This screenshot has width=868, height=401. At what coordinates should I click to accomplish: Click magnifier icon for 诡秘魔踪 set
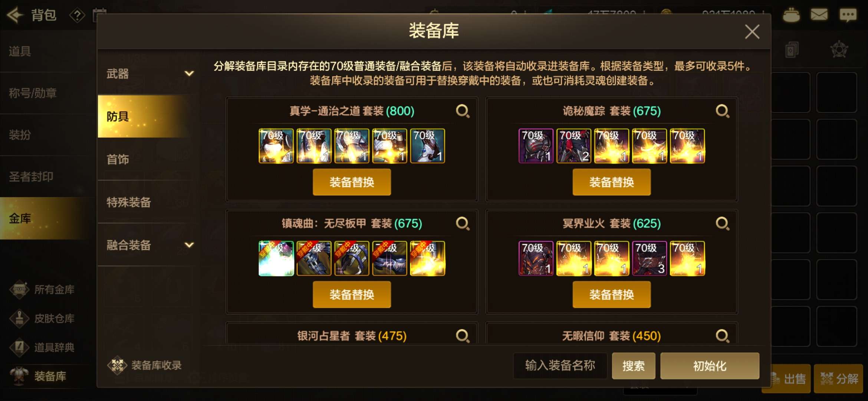tap(722, 111)
